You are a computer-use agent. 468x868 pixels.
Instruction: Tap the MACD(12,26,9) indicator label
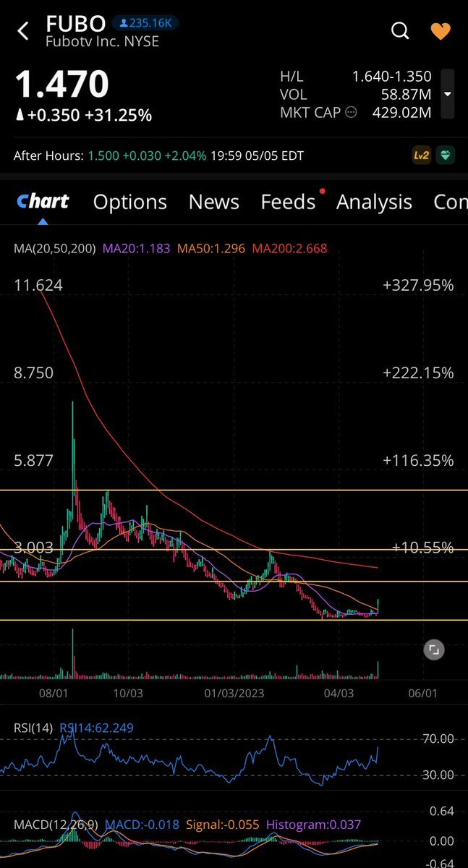click(x=56, y=825)
